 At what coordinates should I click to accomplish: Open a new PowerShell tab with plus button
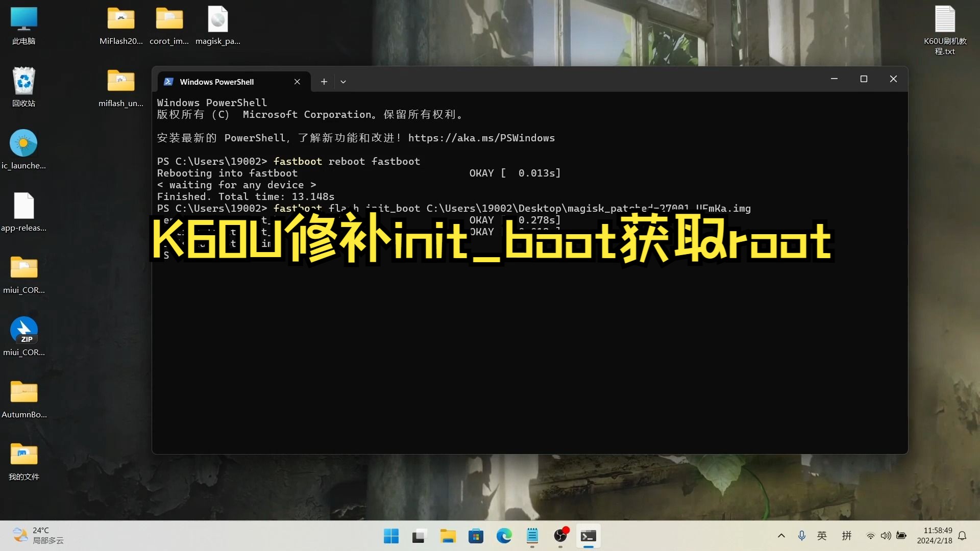[x=324, y=82]
